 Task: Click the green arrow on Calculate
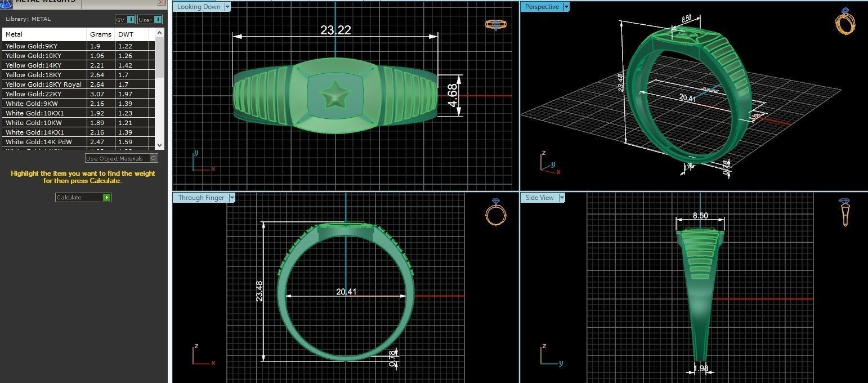[x=107, y=198]
